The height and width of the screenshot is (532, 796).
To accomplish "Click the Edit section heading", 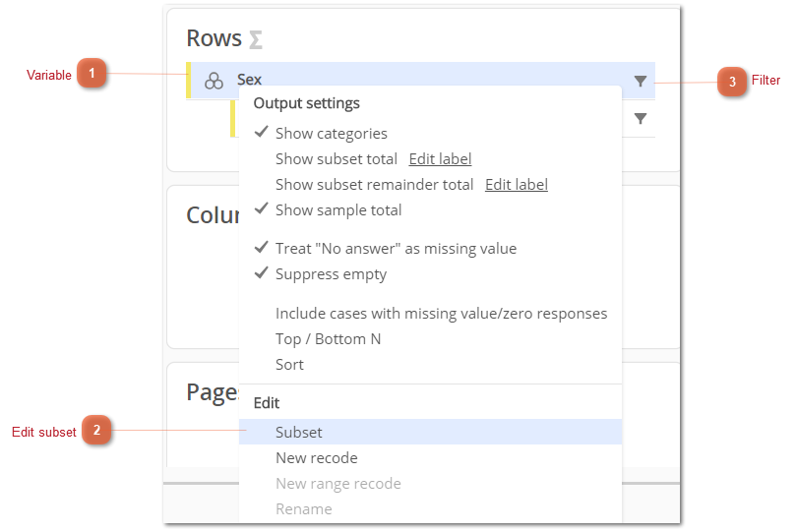I will point(267,403).
